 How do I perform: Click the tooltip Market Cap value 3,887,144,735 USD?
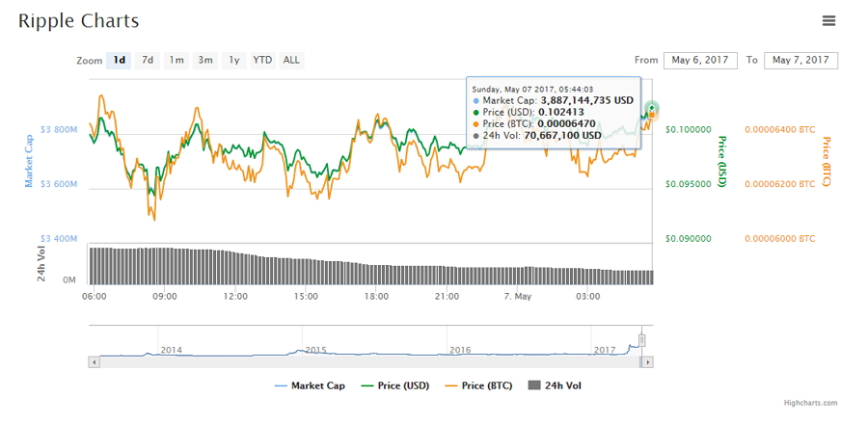(x=586, y=101)
